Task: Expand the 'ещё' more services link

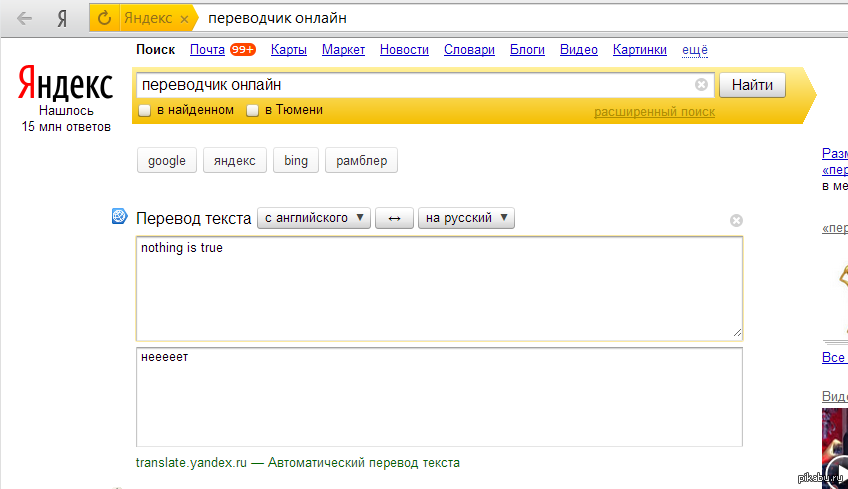Action: [x=695, y=50]
